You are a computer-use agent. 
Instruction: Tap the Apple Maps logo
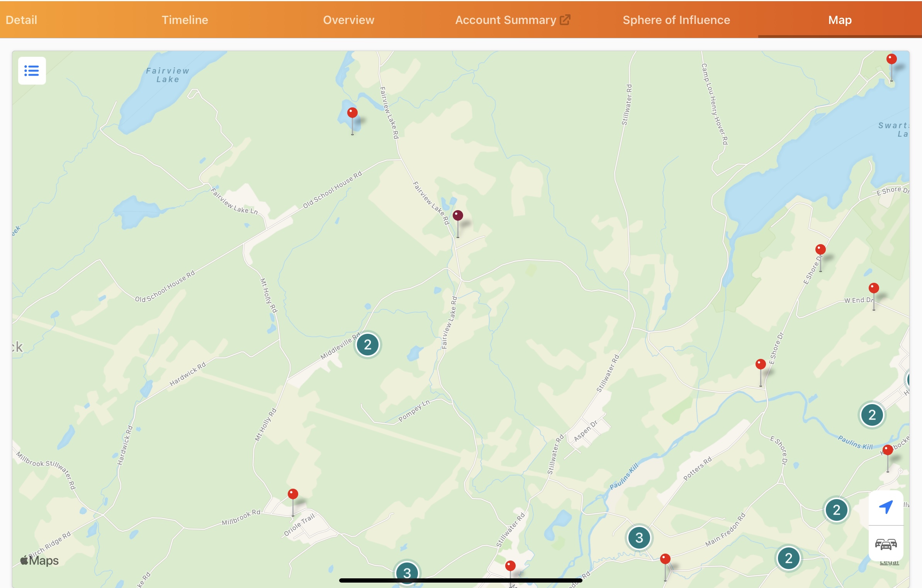39,560
